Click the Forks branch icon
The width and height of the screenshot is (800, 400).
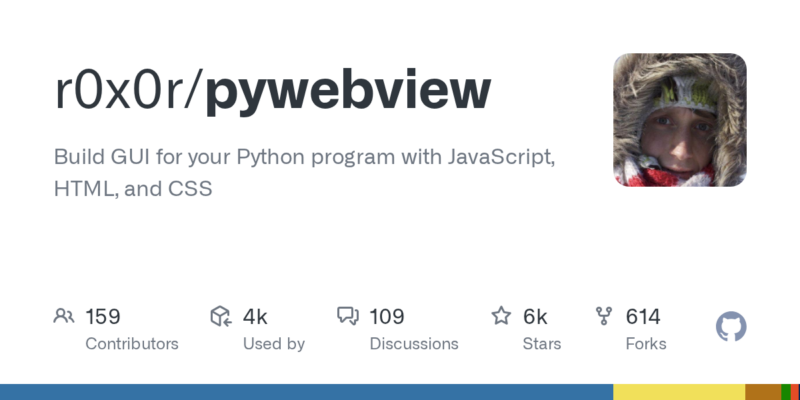[604, 316]
